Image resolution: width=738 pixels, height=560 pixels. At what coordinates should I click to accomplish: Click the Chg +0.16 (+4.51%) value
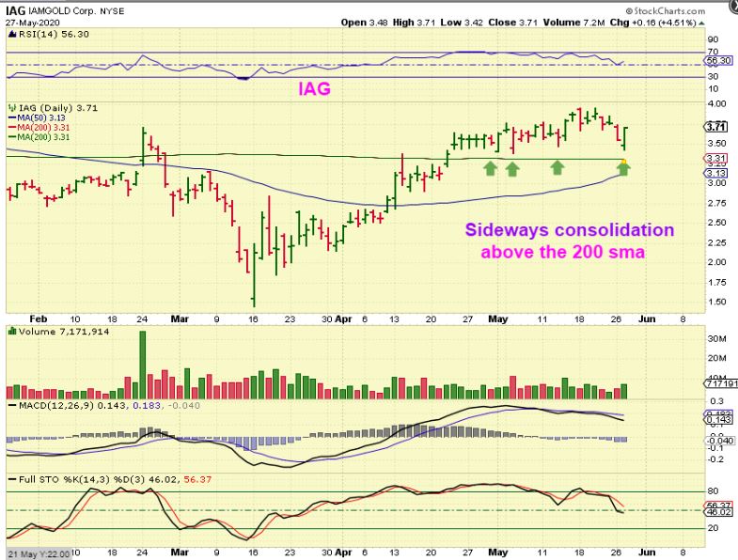coord(653,23)
